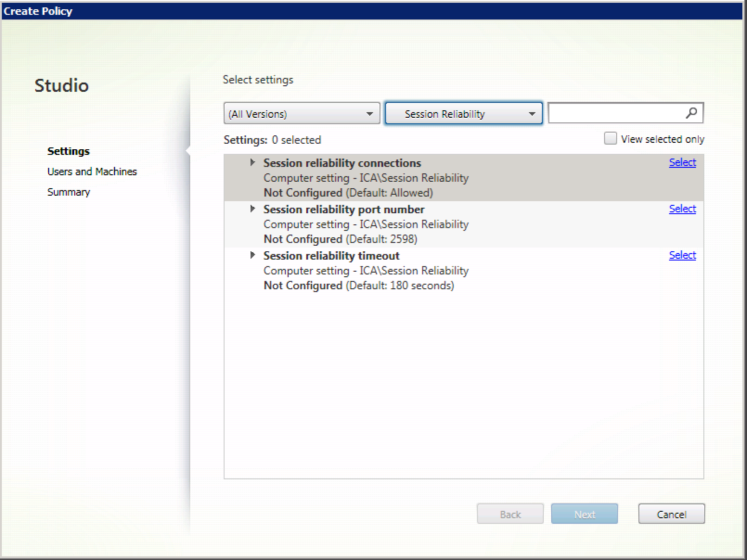Cancel the Create Policy wizard
The image size is (747, 560).
point(671,514)
